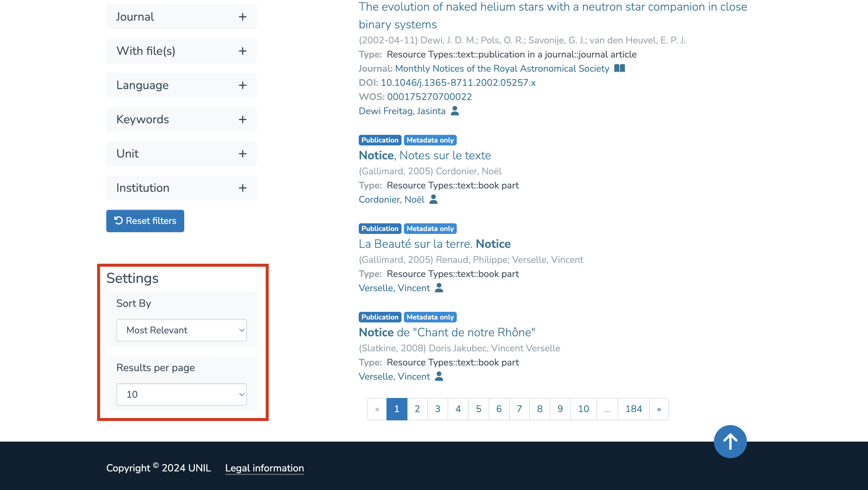This screenshot has height=490, width=868.
Task: Click person icon beside Verselle under La Beauté
Action: click(439, 288)
